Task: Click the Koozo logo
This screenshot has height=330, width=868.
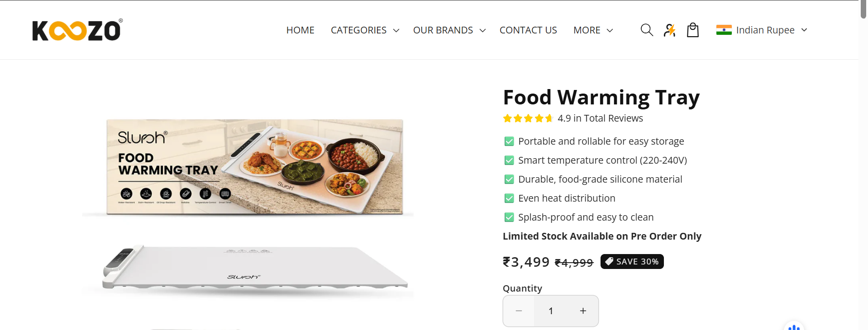Action: (x=77, y=30)
